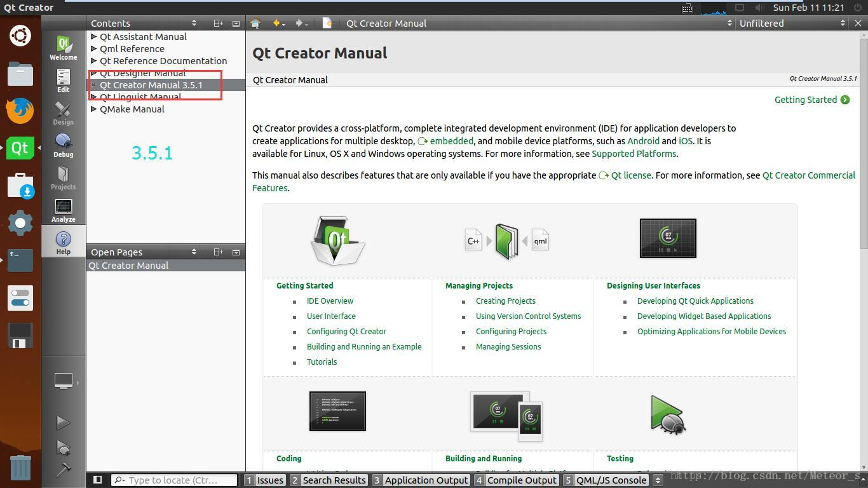Open the sound volume indicator
Screen dimensions: 868x488
tap(759, 8)
